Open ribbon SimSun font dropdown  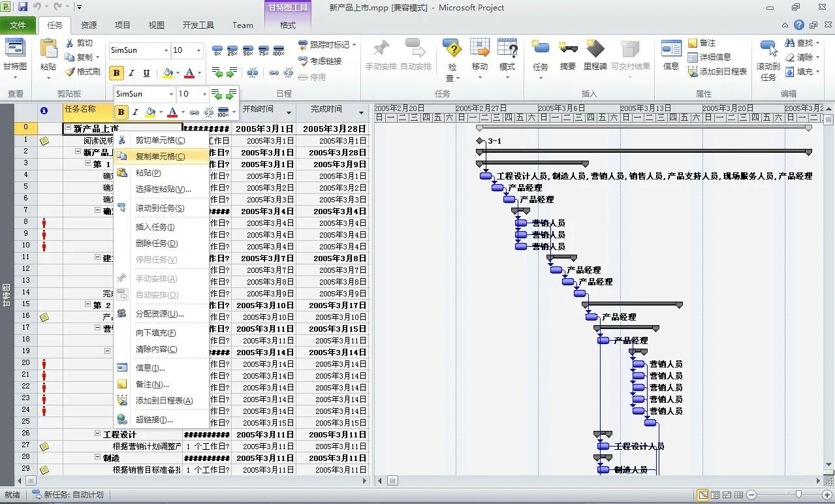point(165,50)
